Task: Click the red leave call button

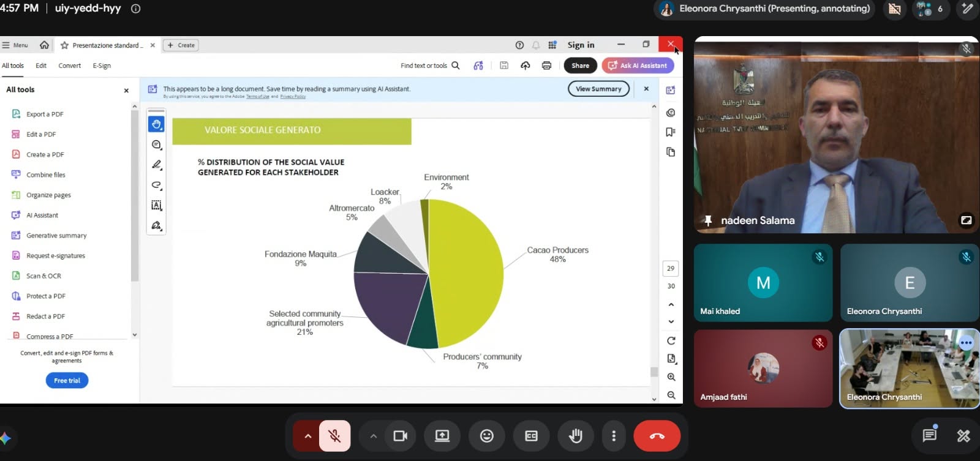Action: (657, 436)
